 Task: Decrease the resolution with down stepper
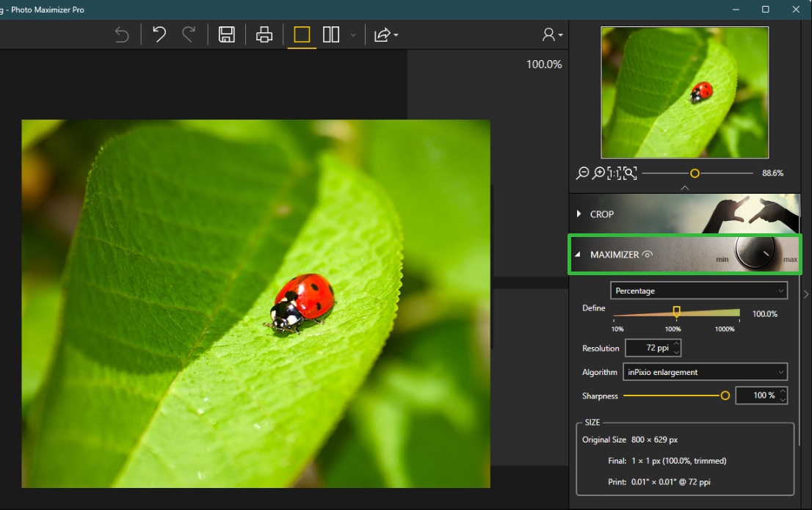pyautogui.click(x=676, y=352)
